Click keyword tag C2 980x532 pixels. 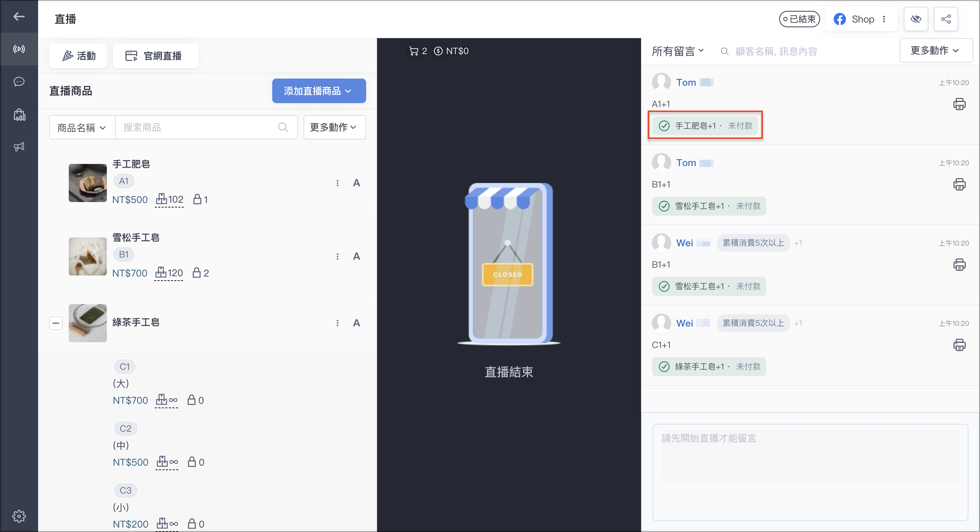(126, 429)
